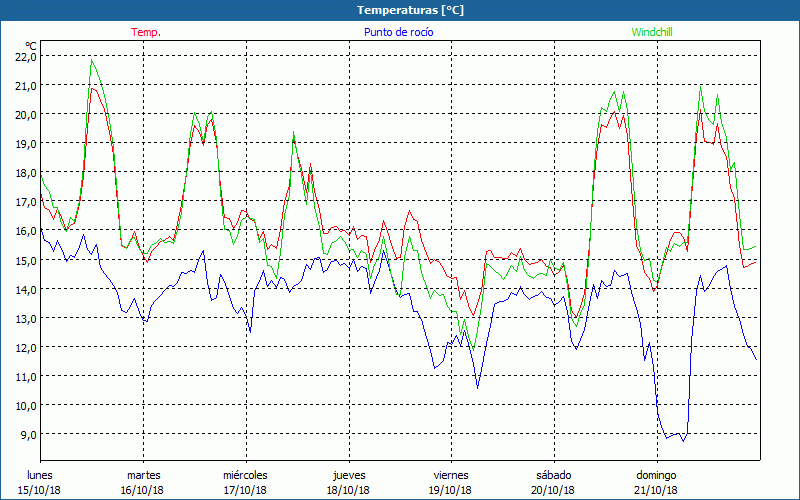Click the 16,0 y-axis value

pos(26,231)
